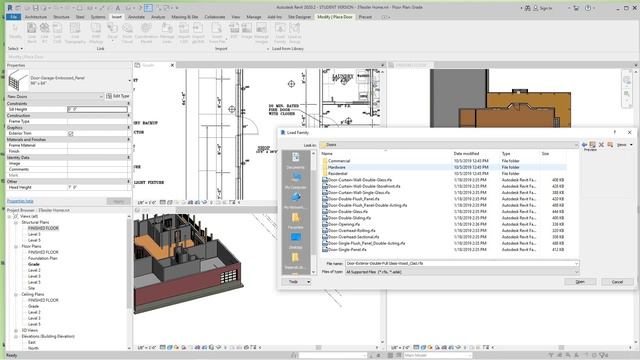The width and height of the screenshot is (640, 360).
Task: Collapse the Structural Plans tree node
Action: pos(16,222)
